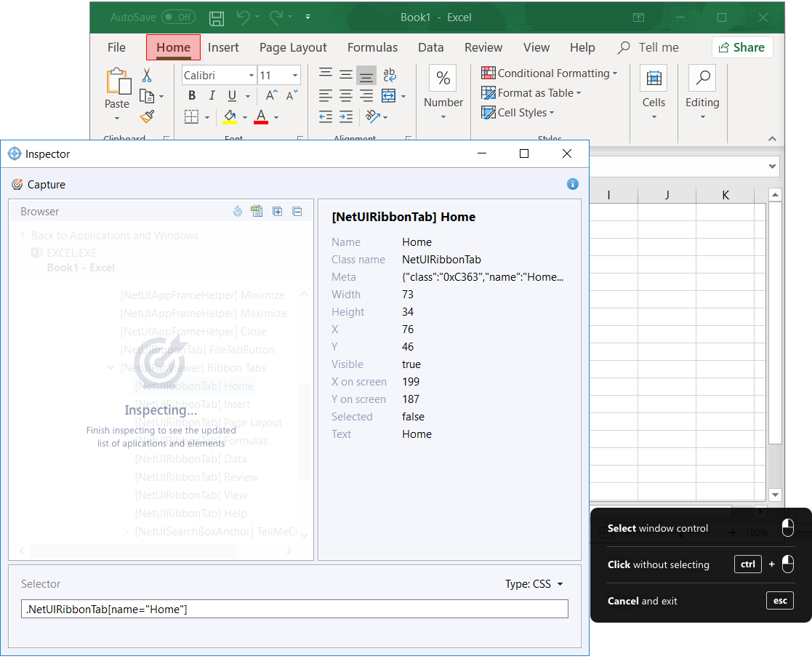Open Cell Styles menu

pos(518,113)
